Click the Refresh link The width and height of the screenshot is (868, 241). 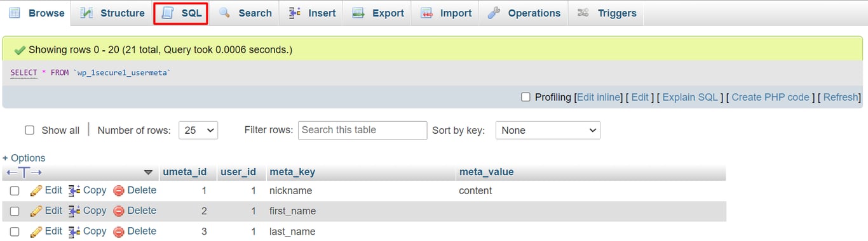841,97
